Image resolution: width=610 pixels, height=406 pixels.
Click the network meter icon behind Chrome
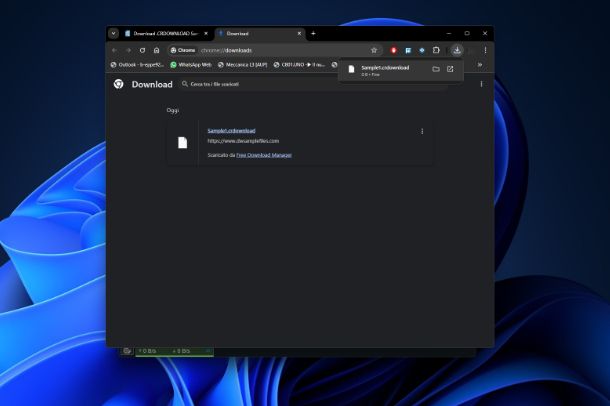(x=127, y=351)
